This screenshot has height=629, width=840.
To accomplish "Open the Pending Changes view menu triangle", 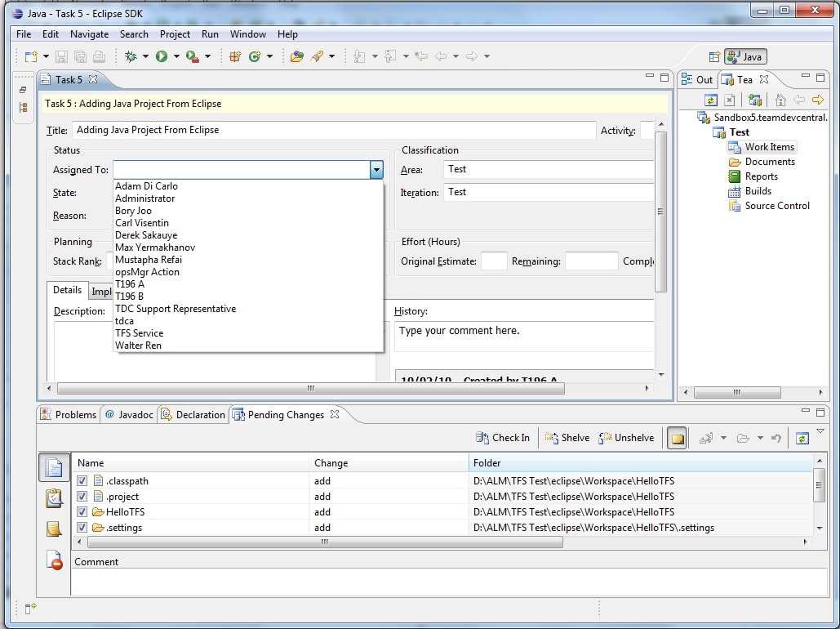I will (820, 431).
